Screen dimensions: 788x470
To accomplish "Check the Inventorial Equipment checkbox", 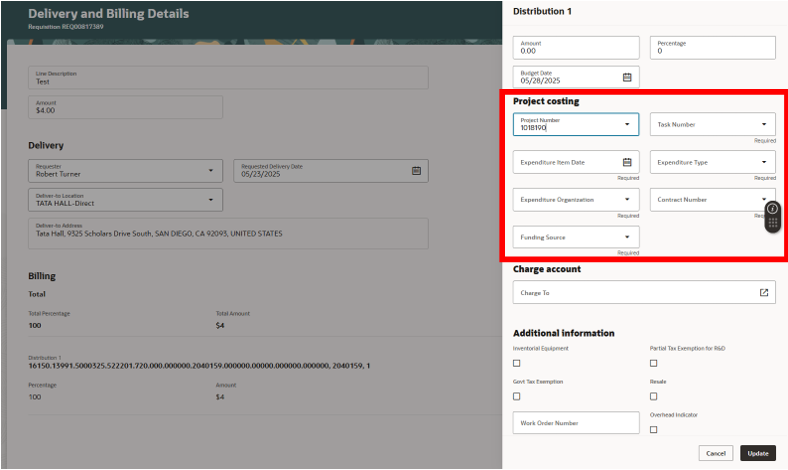I will 517,363.
